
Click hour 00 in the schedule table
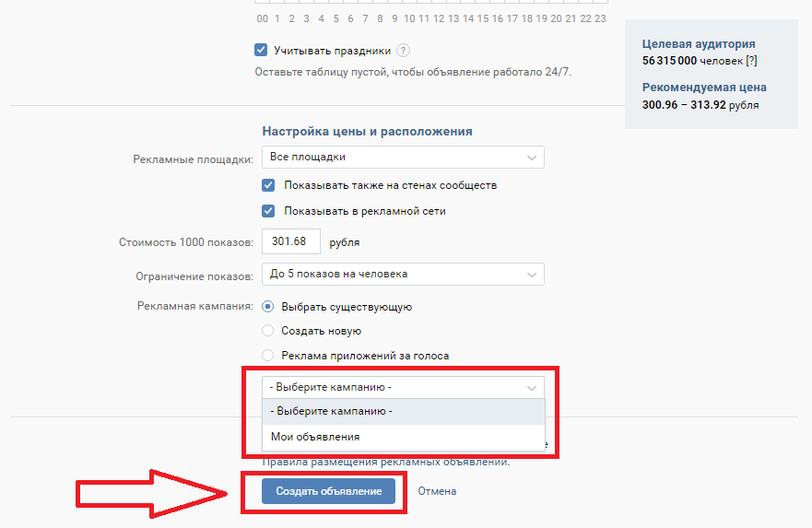tap(263, 18)
